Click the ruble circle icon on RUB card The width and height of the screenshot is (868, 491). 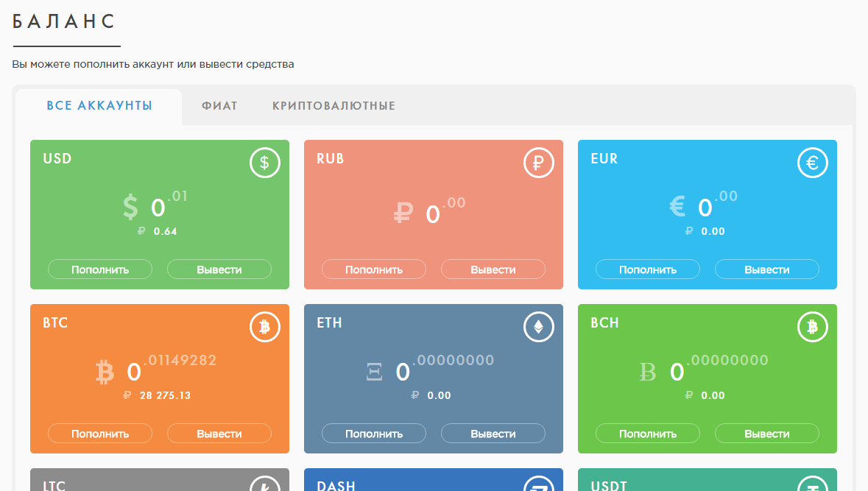point(539,163)
